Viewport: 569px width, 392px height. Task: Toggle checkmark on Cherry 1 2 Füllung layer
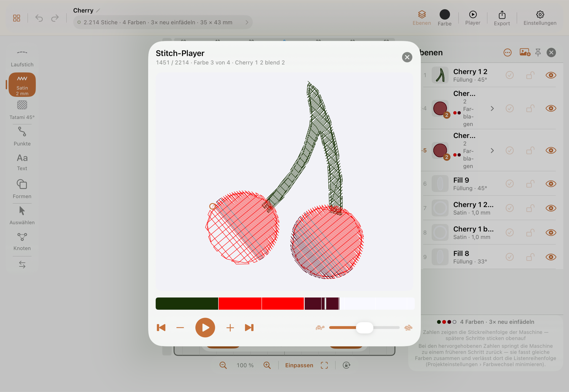tap(510, 75)
